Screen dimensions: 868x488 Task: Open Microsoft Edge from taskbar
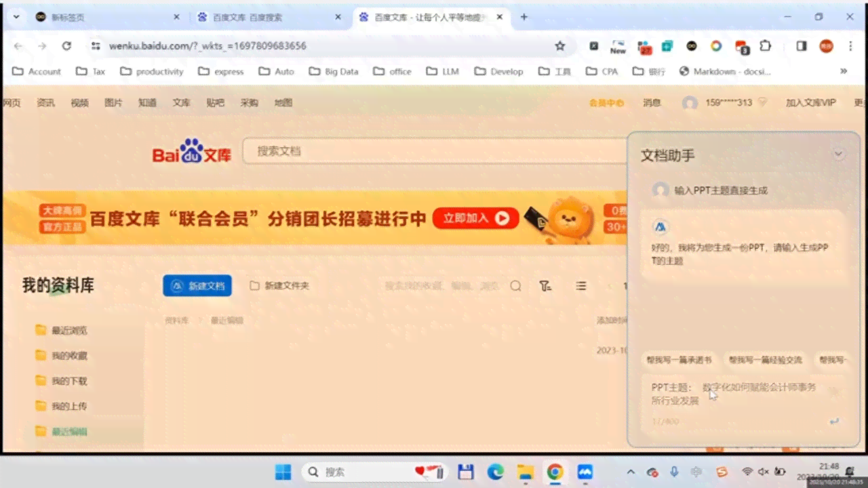point(496,472)
